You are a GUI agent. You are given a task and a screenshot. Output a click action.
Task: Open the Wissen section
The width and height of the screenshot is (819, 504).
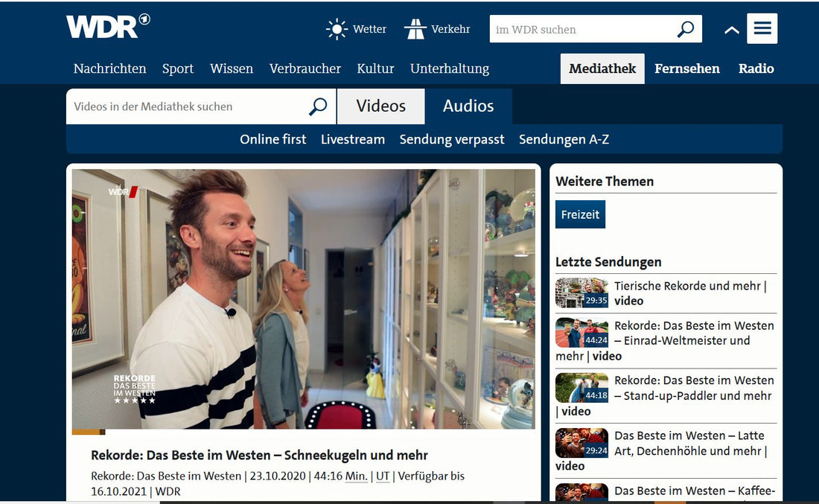232,68
